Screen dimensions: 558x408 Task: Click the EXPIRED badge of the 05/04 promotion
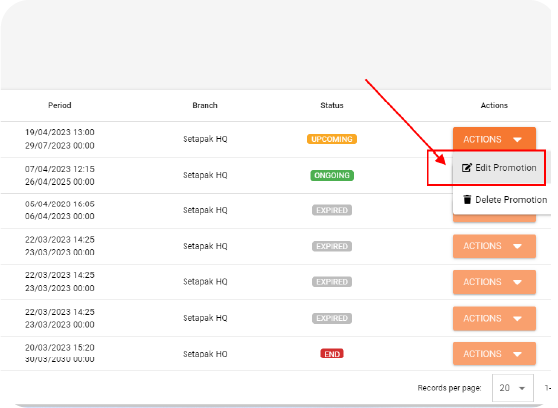[x=332, y=210]
